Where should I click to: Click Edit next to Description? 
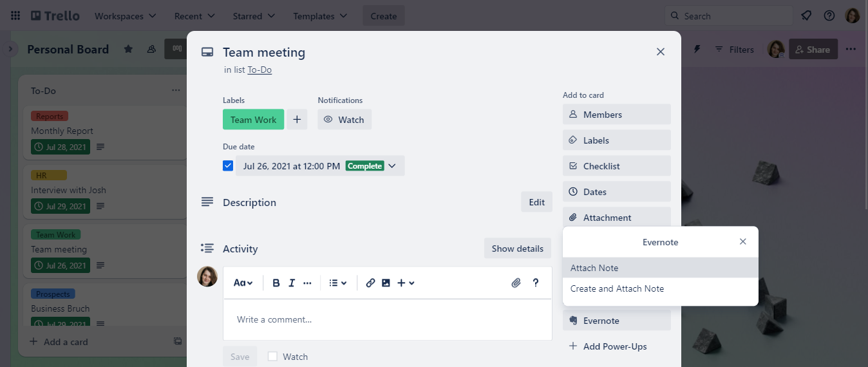tap(536, 202)
